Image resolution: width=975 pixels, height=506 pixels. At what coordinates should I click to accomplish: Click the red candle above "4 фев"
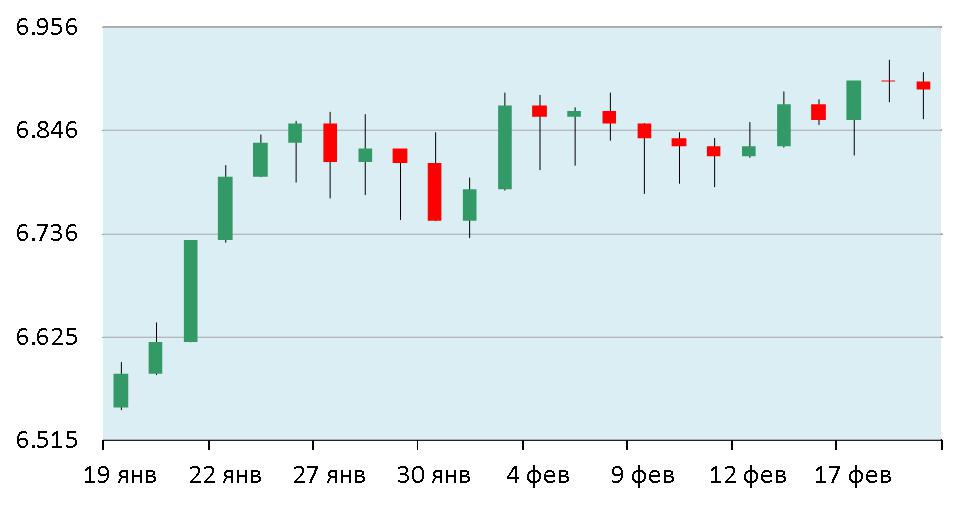click(x=539, y=111)
